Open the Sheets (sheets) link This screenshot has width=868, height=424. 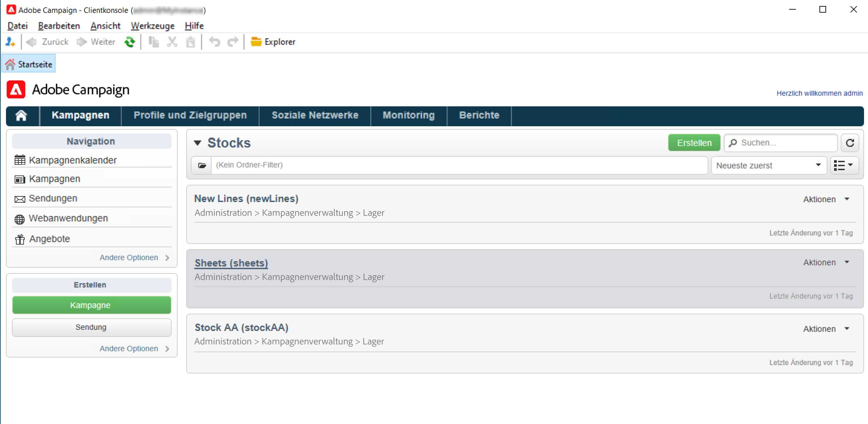click(x=231, y=263)
